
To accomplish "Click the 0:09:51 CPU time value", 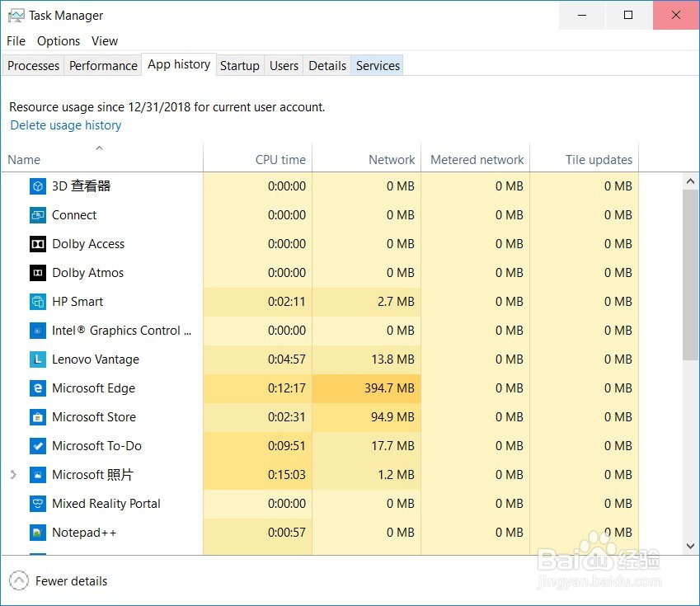I will tap(287, 446).
